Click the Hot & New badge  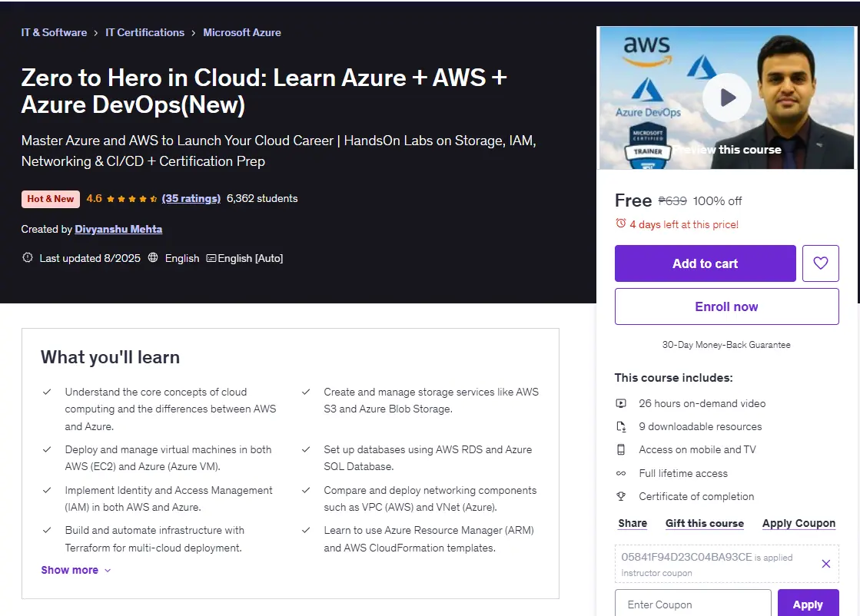[x=51, y=199]
